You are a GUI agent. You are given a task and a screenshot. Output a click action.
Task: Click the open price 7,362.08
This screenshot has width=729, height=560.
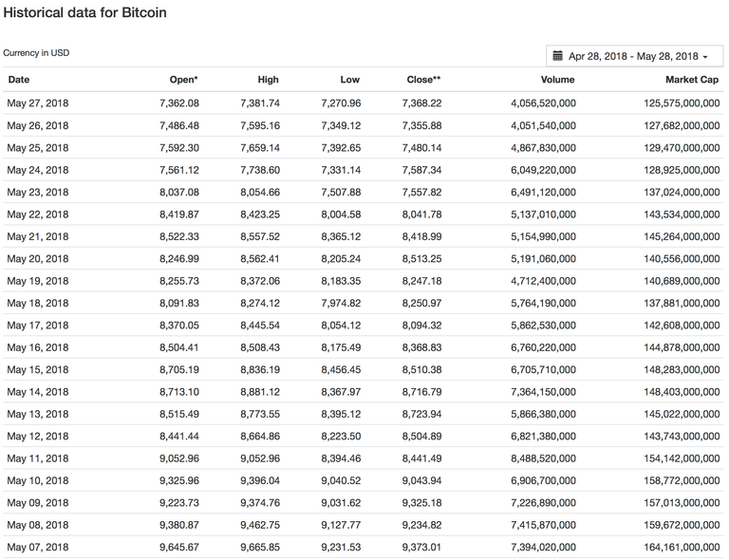point(179,103)
